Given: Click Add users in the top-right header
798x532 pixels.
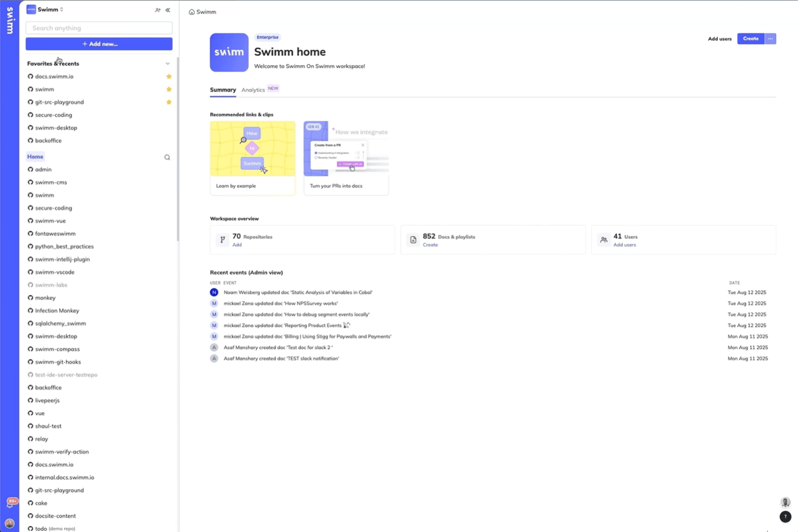Looking at the screenshot, I should [x=720, y=39].
